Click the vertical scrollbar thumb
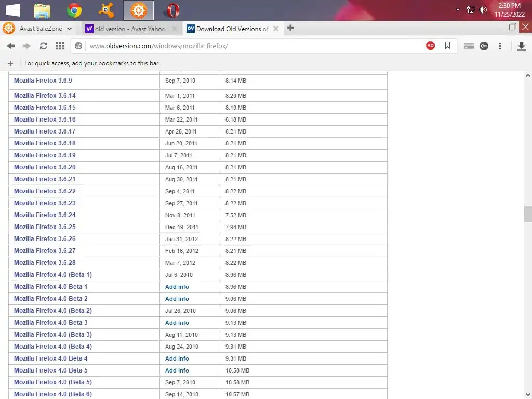Viewport: 532px width, 399px height. (x=528, y=214)
